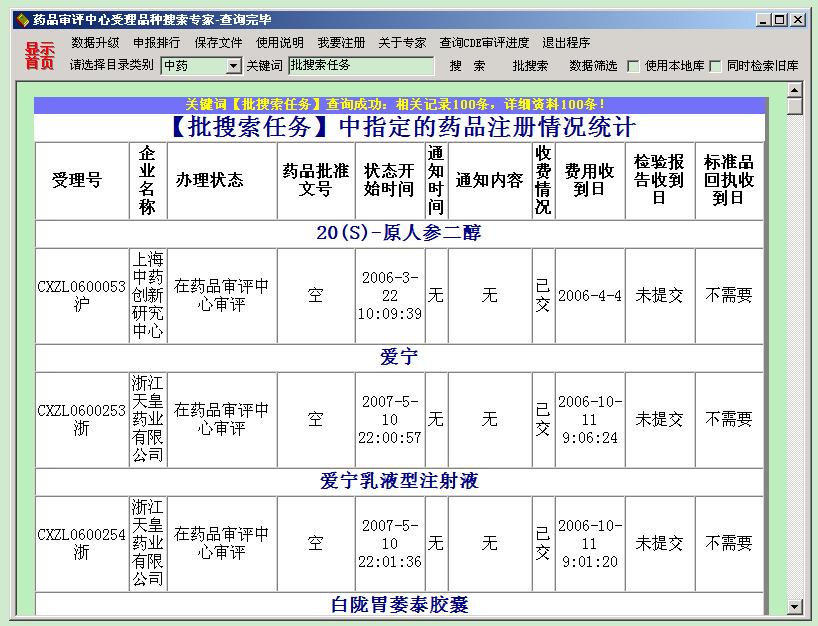Click the 数据筛选 button
This screenshot has height=626, width=818.
(x=593, y=66)
